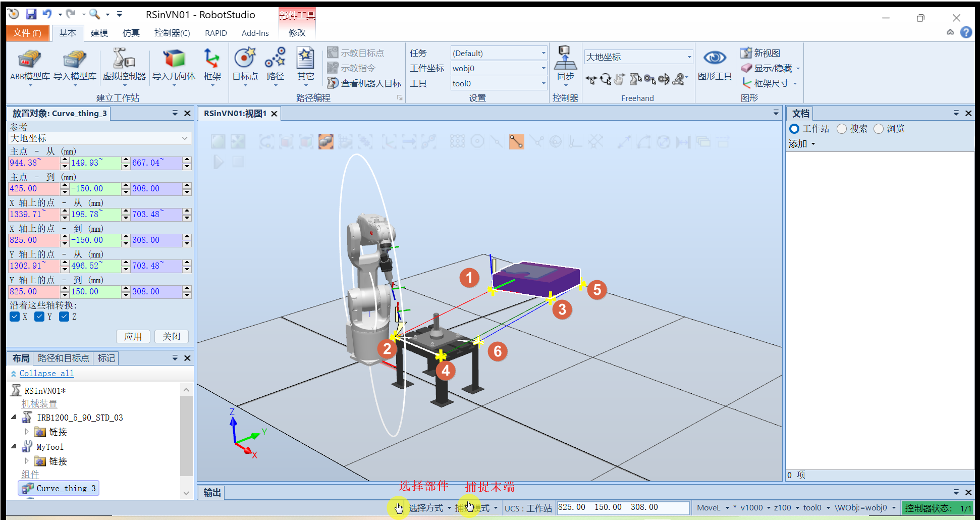Open the 工件坐标 wobj0 dropdown
This screenshot has height=520, width=980.
(x=499, y=68)
